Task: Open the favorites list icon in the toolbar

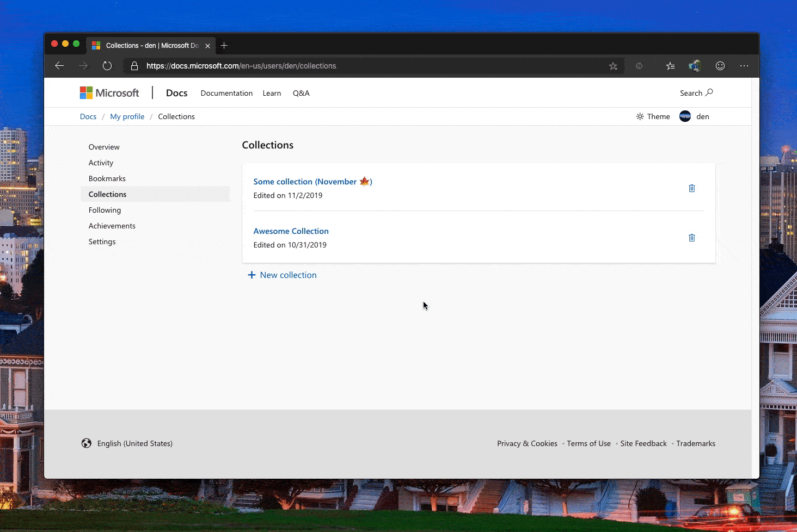Action: tap(670, 66)
